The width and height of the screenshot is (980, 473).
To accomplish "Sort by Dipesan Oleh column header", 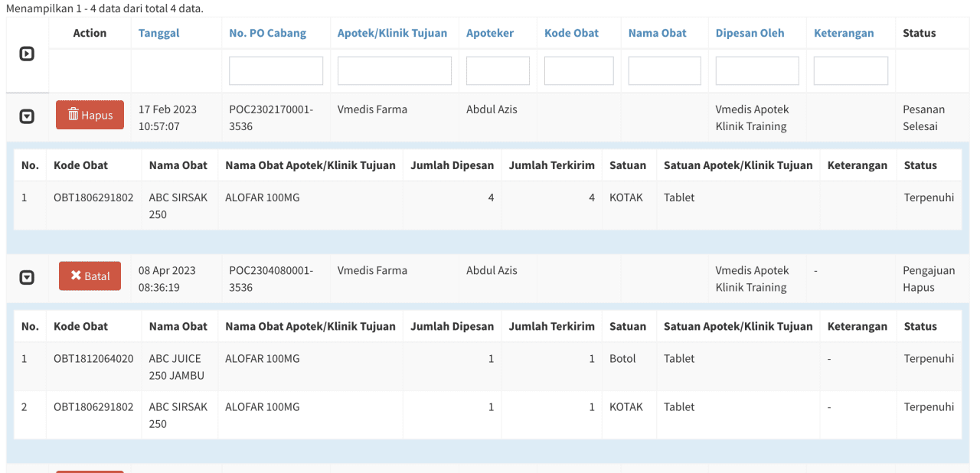I will [750, 33].
